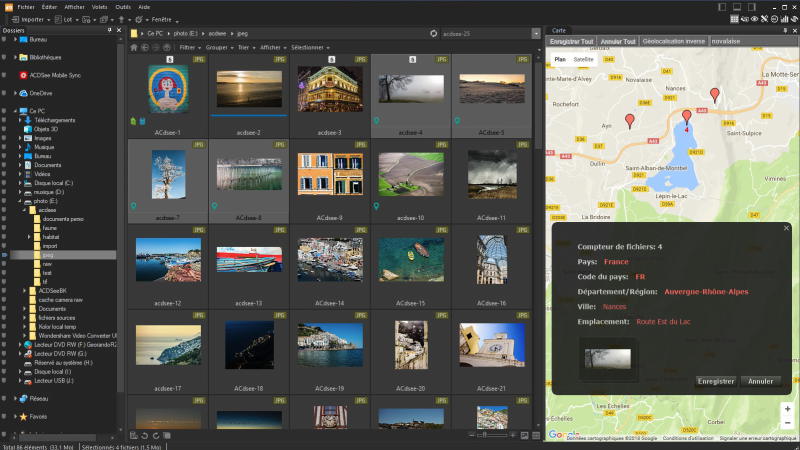Click Géolocalisation inverse button
The image size is (800, 450).
673,41
